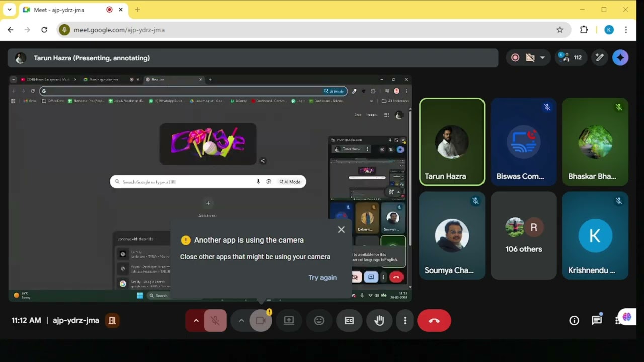Image resolution: width=644 pixels, height=362 pixels.
Task: Click the recording indicator icon
Action: [515, 58]
